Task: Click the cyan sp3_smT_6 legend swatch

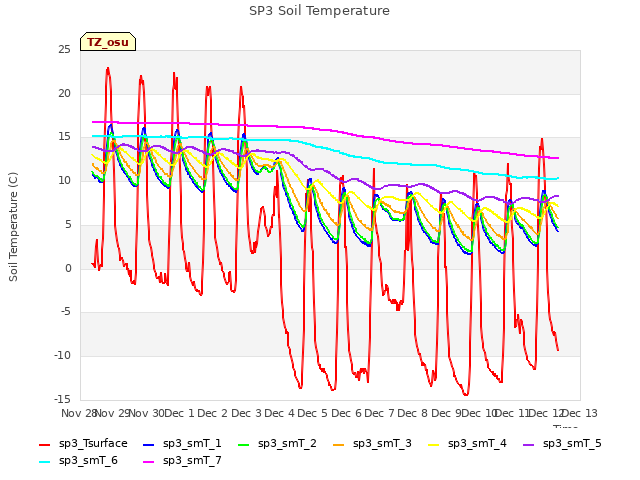Action: pos(44,462)
